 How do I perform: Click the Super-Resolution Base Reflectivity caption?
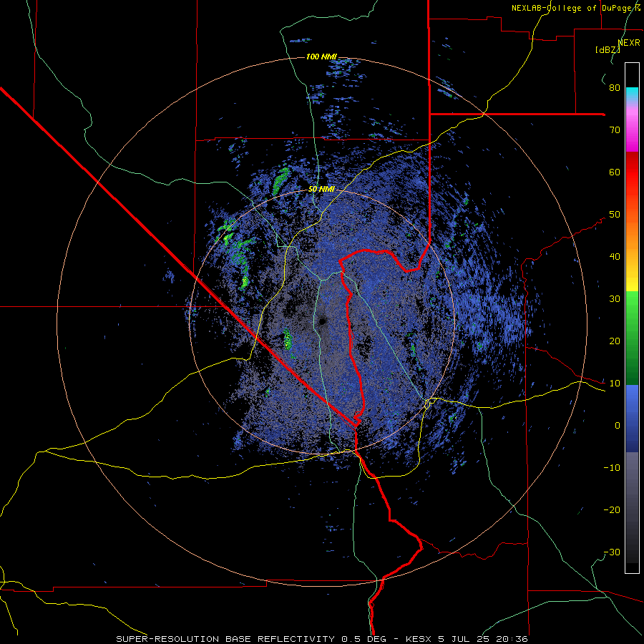pyautogui.click(x=321, y=639)
